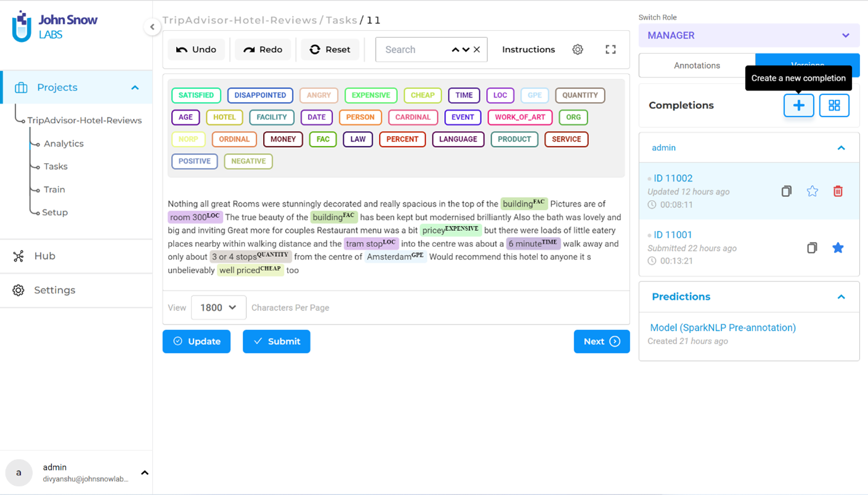Open the Switch Role MANAGER dropdown
The image size is (868, 495).
[749, 35]
